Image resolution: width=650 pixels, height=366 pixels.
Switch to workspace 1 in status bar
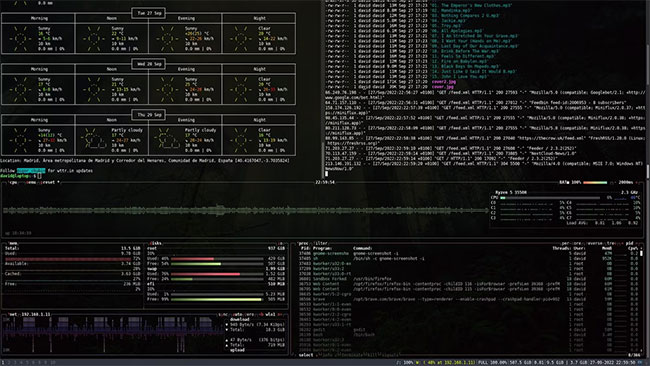tap(3, 363)
